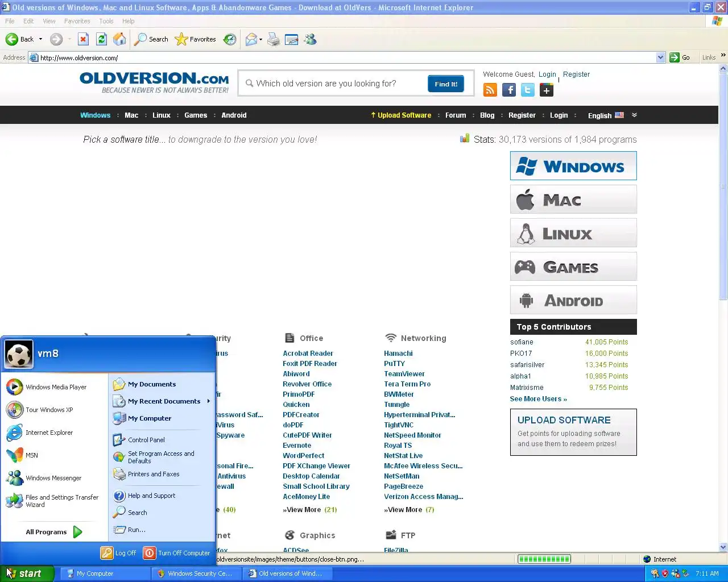Open Search in the Start menu
This screenshot has width=728, height=582.
pos(162,513)
